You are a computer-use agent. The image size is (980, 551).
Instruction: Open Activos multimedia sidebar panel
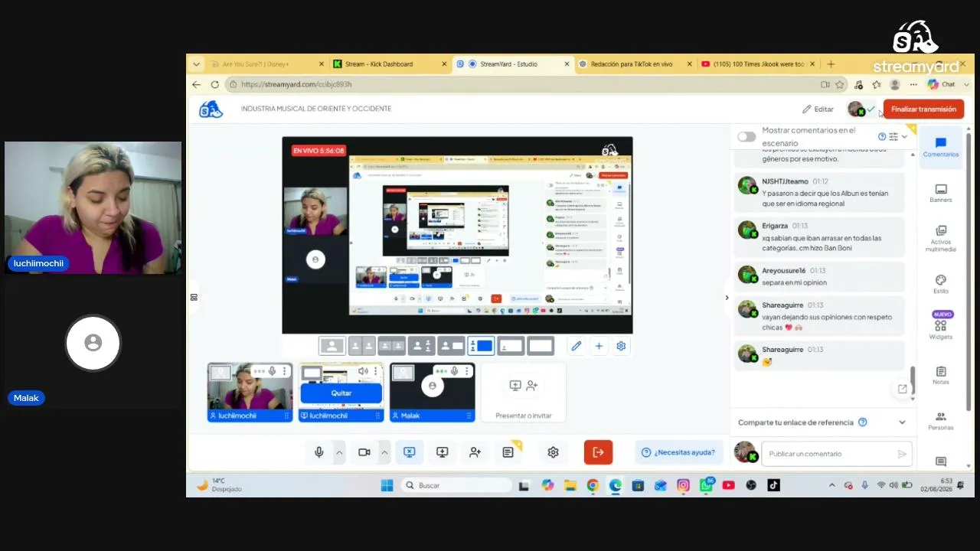click(x=940, y=238)
